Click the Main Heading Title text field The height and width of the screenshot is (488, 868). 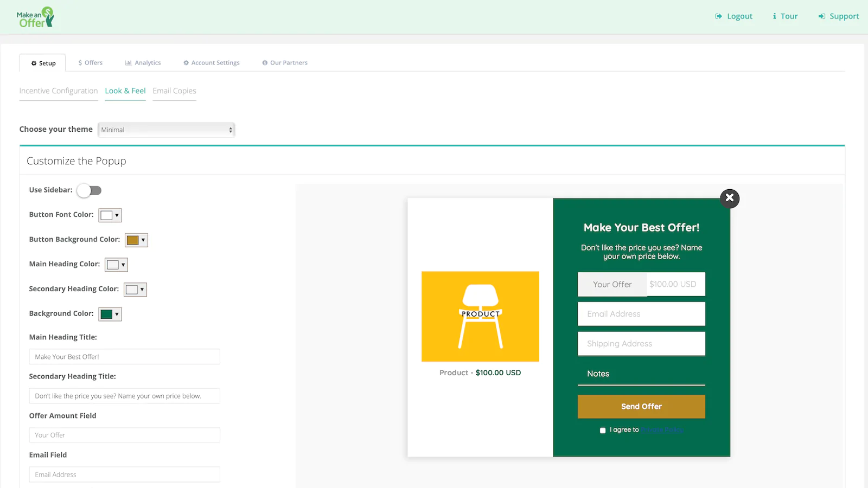tap(124, 357)
